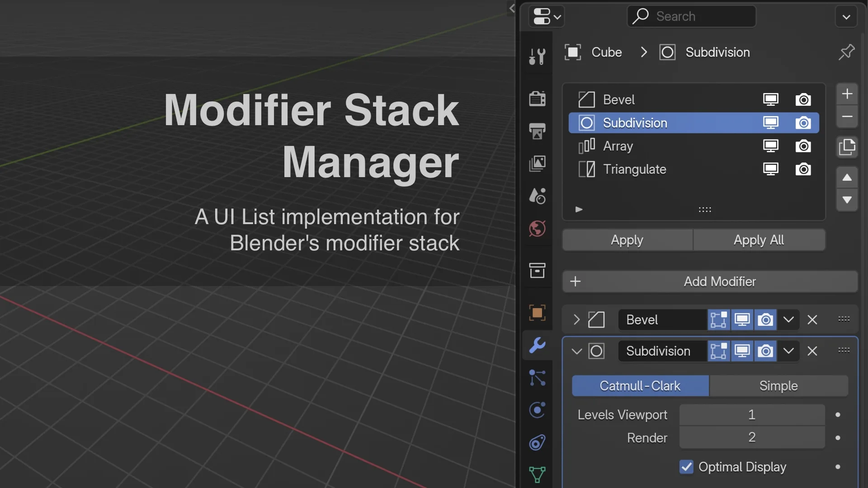Open the Object properties tab

tap(537, 312)
